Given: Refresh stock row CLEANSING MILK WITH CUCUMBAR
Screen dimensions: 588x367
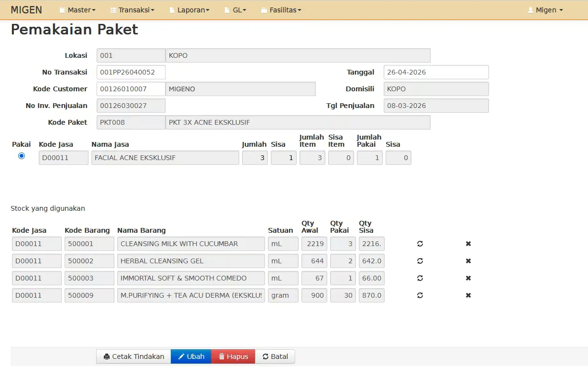Looking at the screenshot, I should [x=420, y=244].
